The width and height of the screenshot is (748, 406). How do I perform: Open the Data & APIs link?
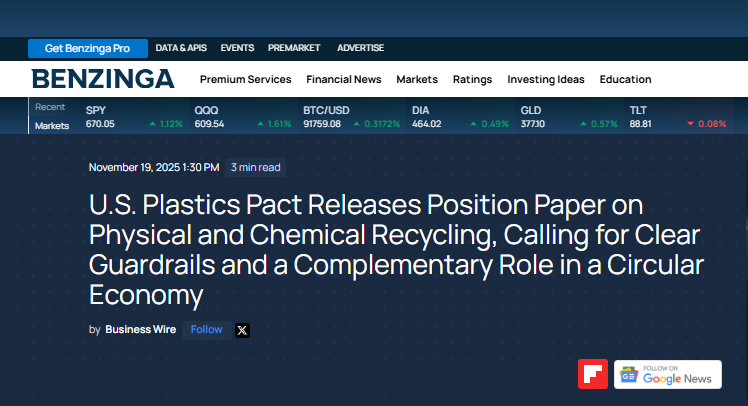pyautogui.click(x=181, y=48)
